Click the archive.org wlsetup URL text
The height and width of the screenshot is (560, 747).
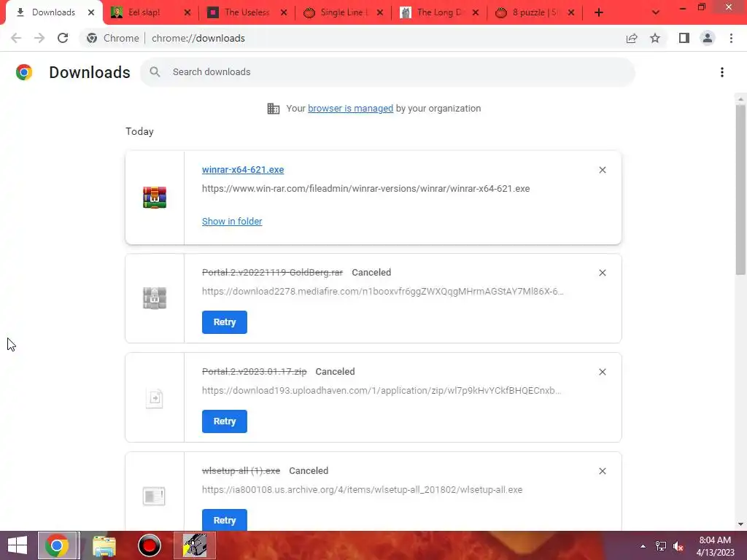pos(362,489)
